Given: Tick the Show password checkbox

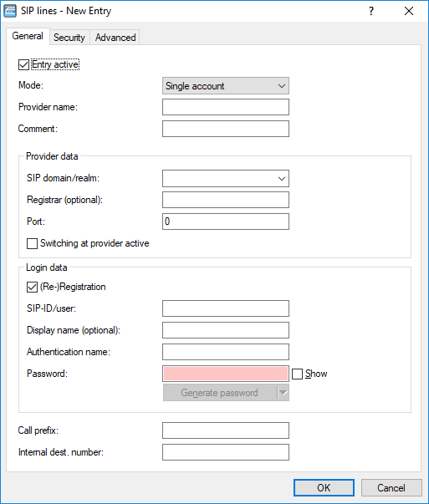Looking at the screenshot, I should [x=297, y=374].
